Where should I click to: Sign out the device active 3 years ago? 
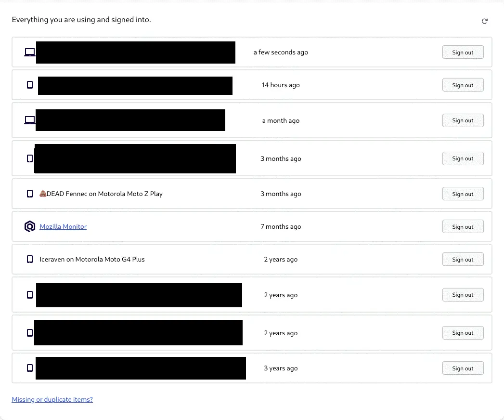pyautogui.click(x=463, y=368)
